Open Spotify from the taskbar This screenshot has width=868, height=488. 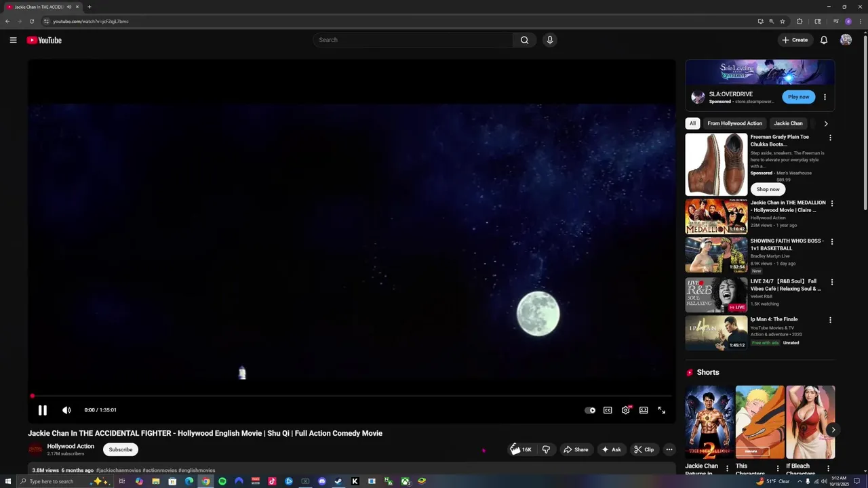click(222, 481)
